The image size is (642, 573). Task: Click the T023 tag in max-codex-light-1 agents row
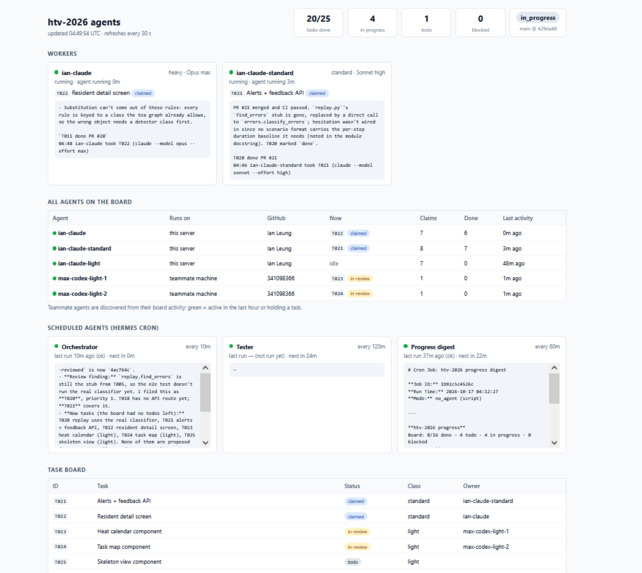tap(337, 279)
